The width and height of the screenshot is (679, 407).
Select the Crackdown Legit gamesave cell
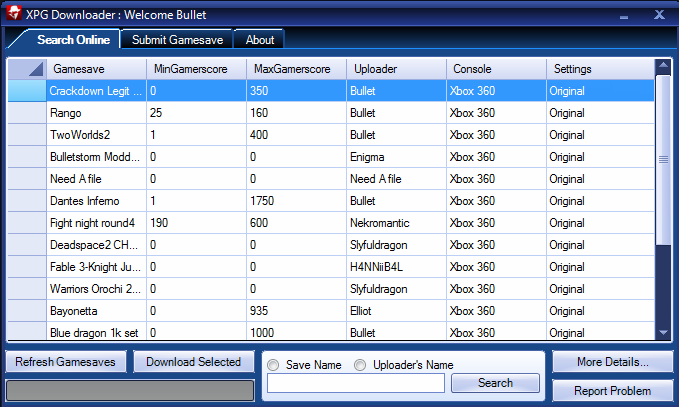tap(96, 91)
